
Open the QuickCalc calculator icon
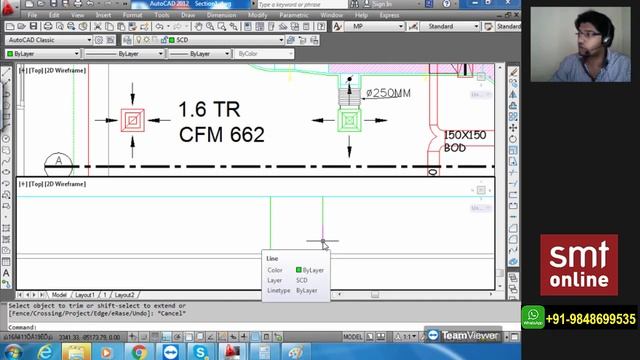click(306, 27)
